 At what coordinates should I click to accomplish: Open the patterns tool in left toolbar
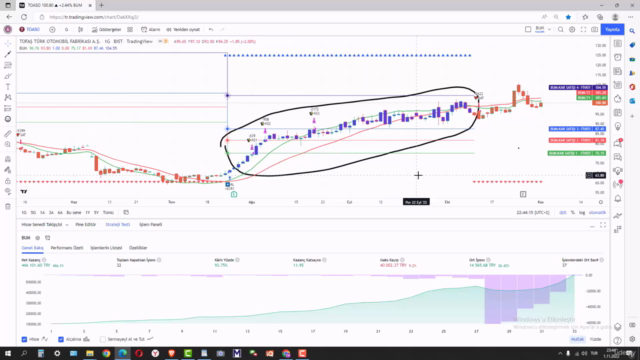click(x=8, y=98)
